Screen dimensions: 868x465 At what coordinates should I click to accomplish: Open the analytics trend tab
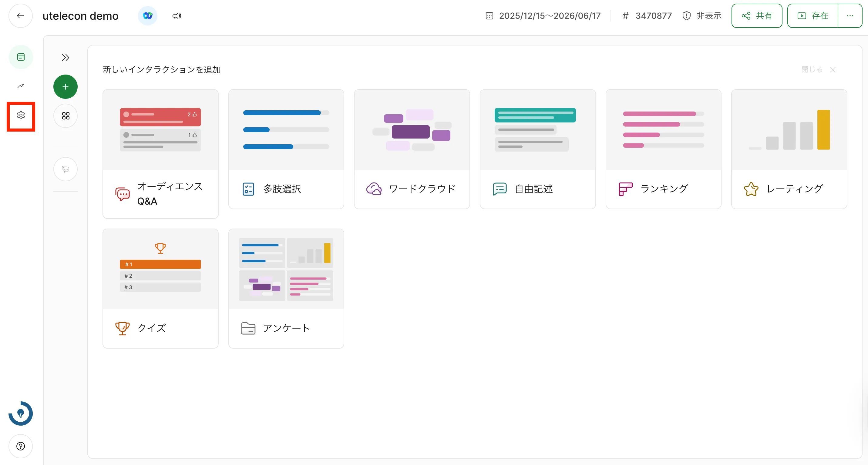[x=21, y=86]
